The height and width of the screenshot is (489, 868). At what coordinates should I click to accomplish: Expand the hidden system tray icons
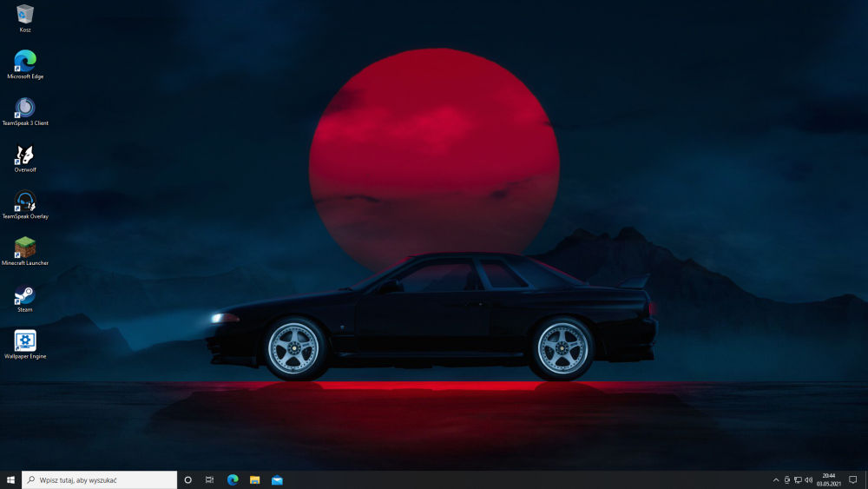[x=776, y=479]
